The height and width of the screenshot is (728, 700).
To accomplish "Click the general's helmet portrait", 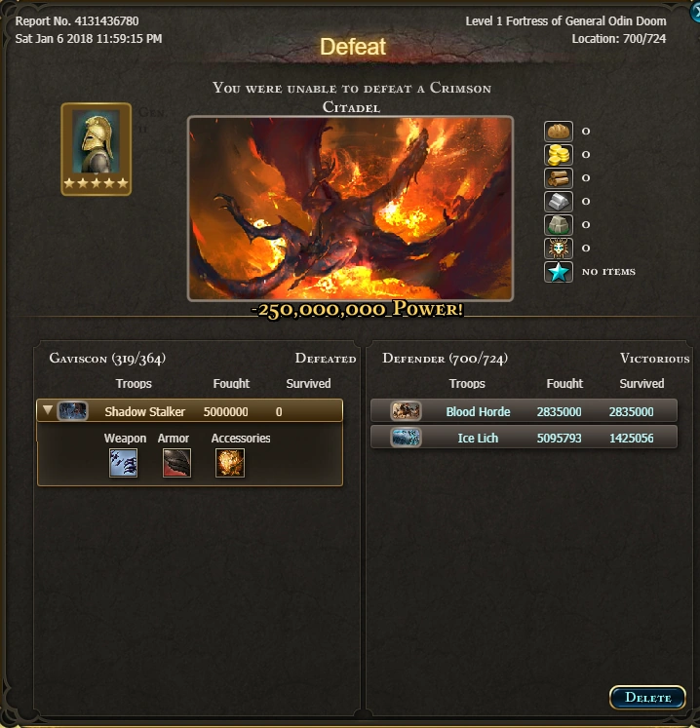I will pyautogui.click(x=97, y=149).
